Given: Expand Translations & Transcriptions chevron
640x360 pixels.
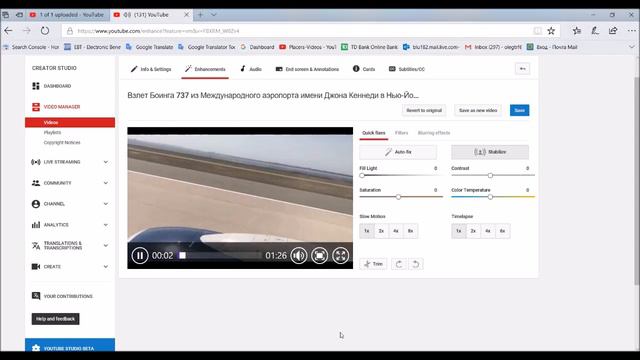Looking at the screenshot, I should point(106,245).
